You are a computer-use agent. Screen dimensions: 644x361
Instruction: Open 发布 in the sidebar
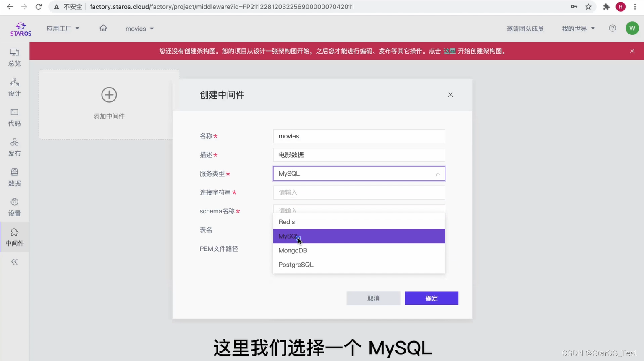tap(14, 147)
